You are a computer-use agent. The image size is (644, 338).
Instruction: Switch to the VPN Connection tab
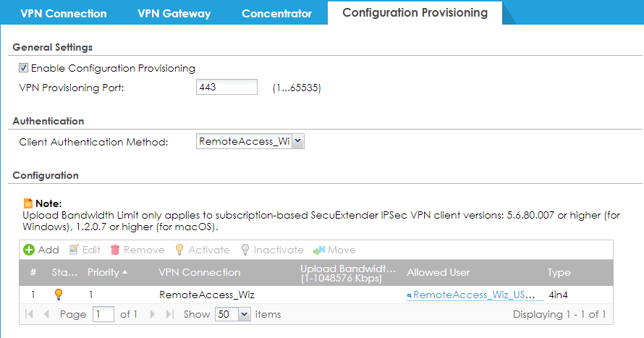click(64, 14)
